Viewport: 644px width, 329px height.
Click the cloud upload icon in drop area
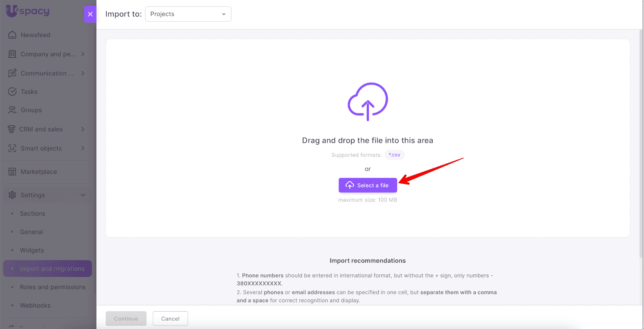click(x=367, y=102)
